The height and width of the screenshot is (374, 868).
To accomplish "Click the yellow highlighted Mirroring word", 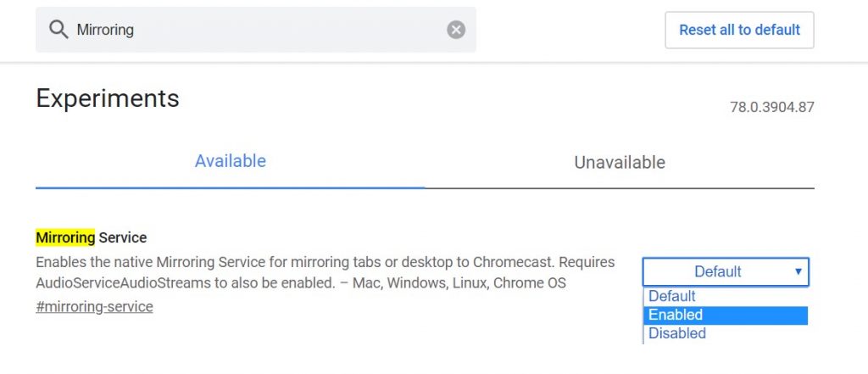I will pyautogui.click(x=65, y=237).
